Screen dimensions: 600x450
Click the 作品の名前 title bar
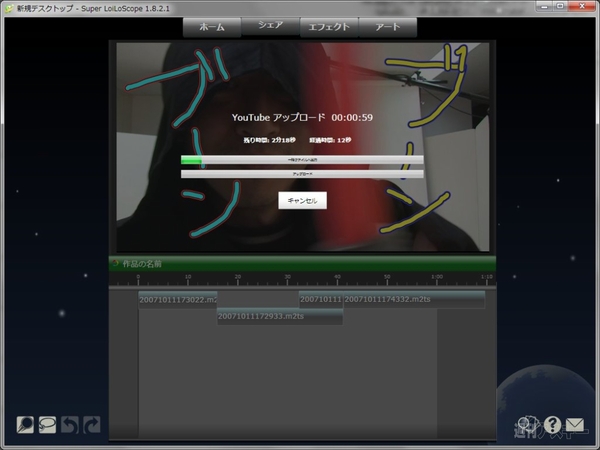click(302, 264)
